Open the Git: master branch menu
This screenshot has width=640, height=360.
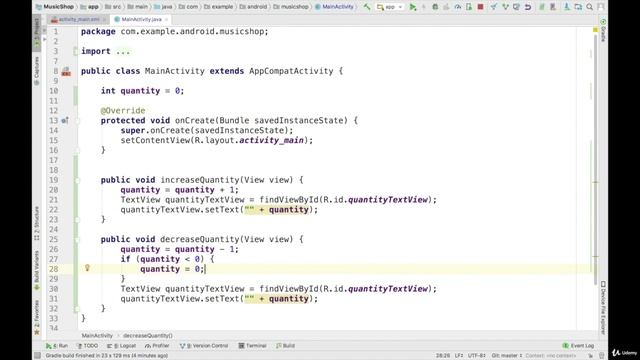(507, 356)
